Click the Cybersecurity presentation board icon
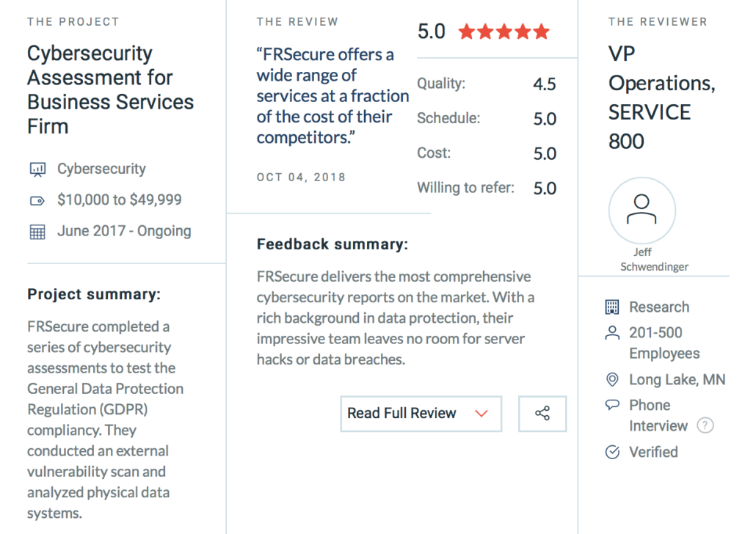Image resolution: width=756 pixels, height=534 pixels. coord(37,169)
